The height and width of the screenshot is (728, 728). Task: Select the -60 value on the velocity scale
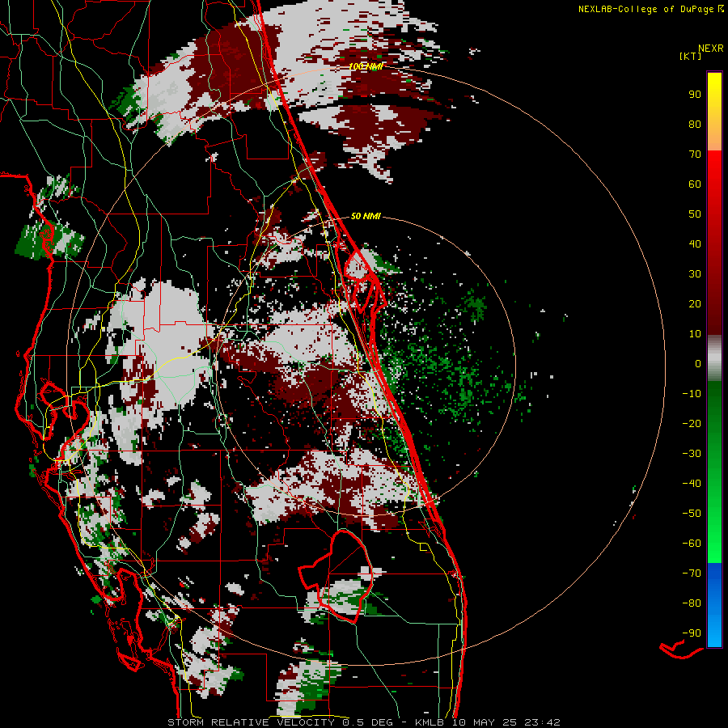pos(692,544)
